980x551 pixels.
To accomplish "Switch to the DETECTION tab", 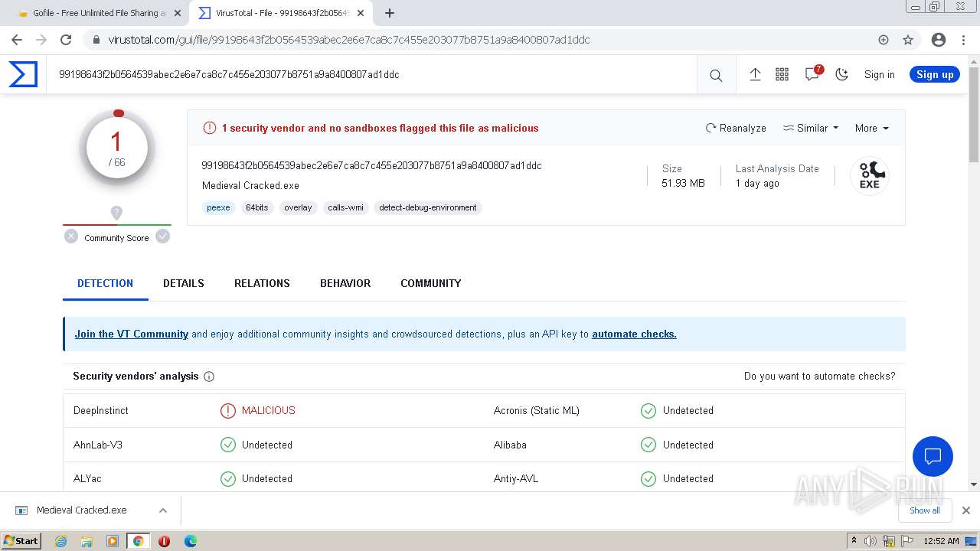I will pyautogui.click(x=106, y=283).
